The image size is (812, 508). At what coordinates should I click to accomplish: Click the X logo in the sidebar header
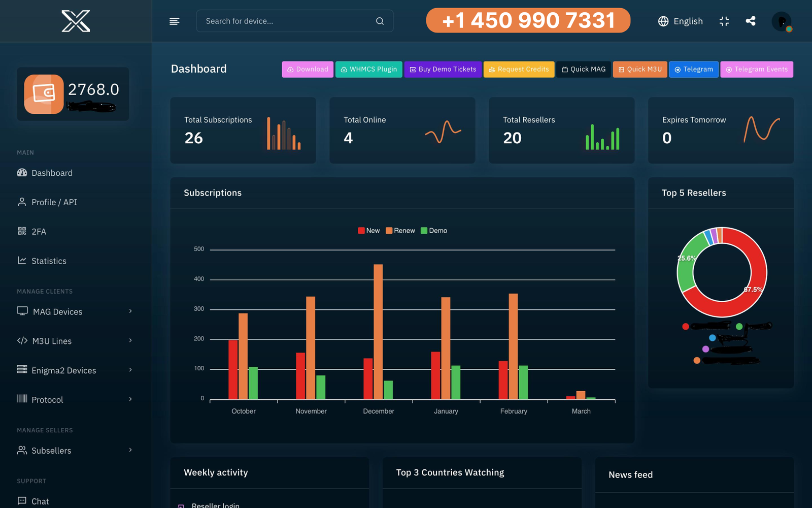pos(76,21)
